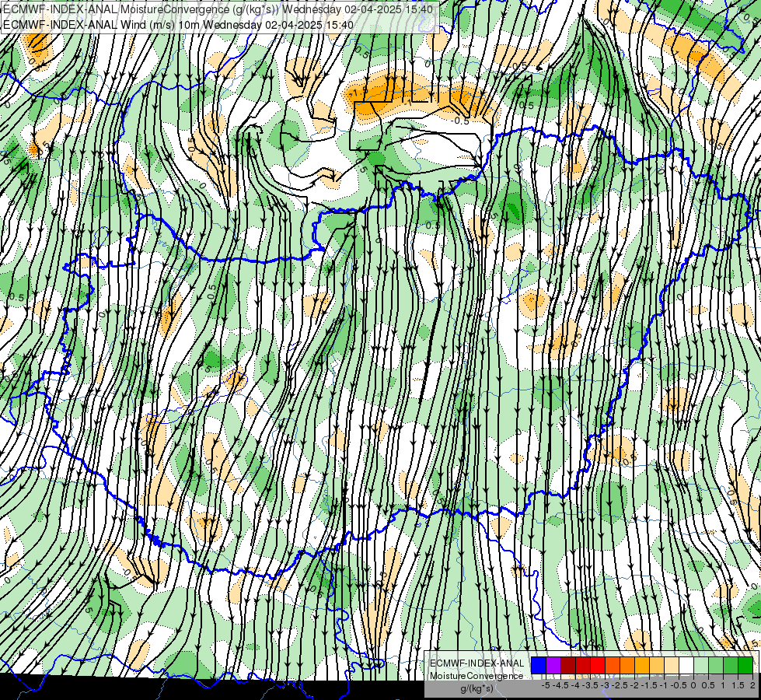The height and width of the screenshot is (700, 761).
Task: Click the Wind (m/s) 10m title line
Action: click(178, 24)
